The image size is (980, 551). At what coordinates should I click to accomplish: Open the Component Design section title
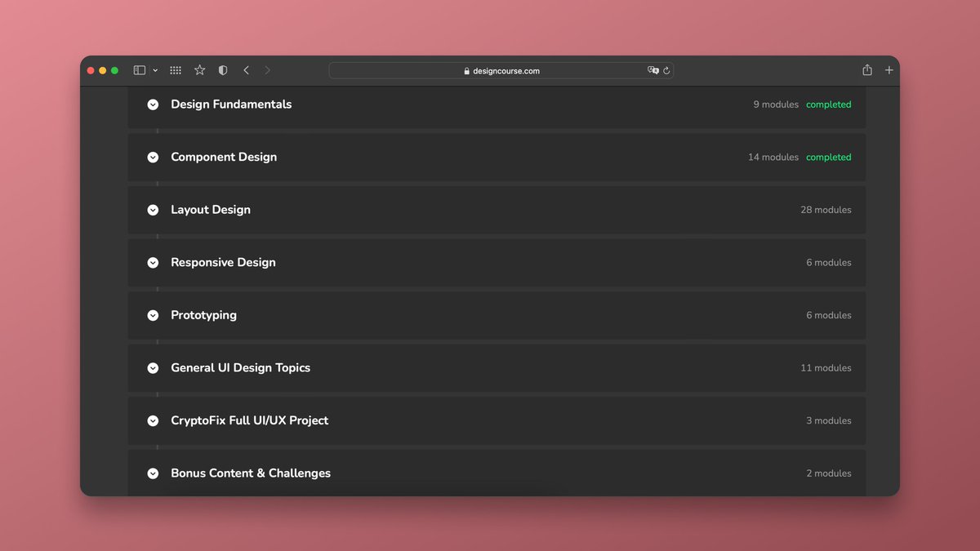tap(224, 157)
